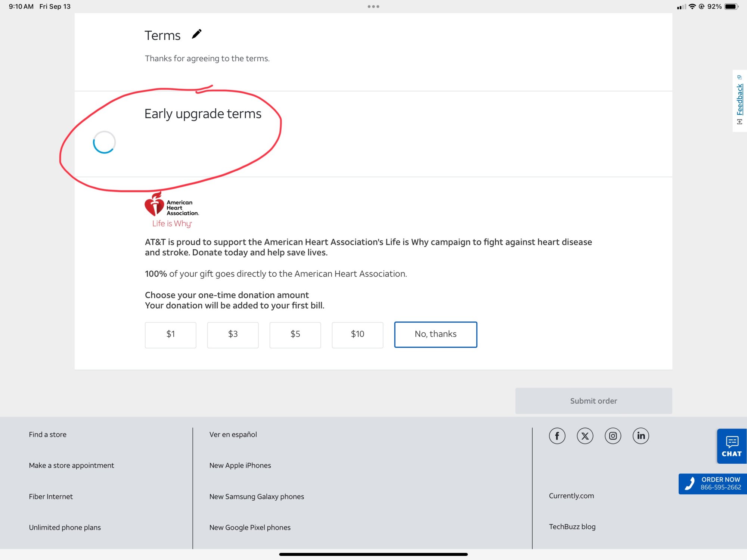Open the LinkedIn social icon
The height and width of the screenshot is (560, 747).
pyautogui.click(x=641, y=436)
